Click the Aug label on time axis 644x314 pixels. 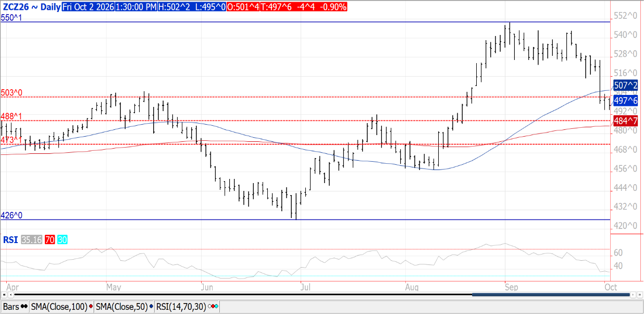point(412,287)
